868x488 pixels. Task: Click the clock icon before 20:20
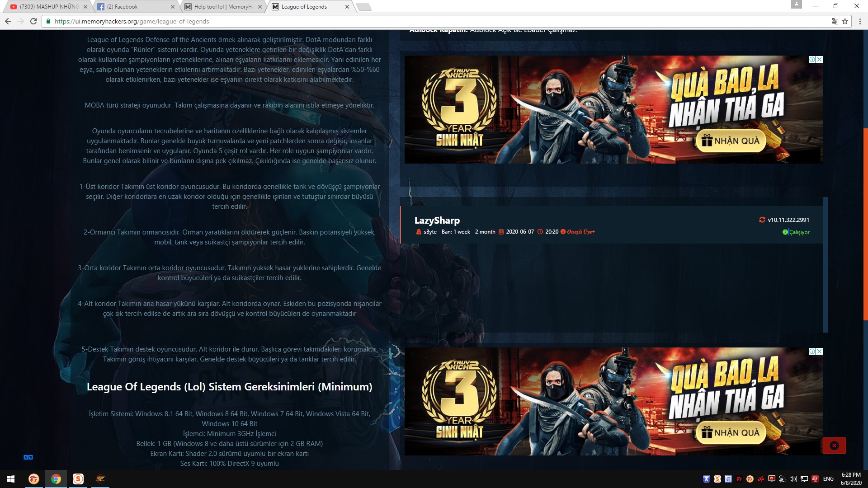(x=540, y=232)
